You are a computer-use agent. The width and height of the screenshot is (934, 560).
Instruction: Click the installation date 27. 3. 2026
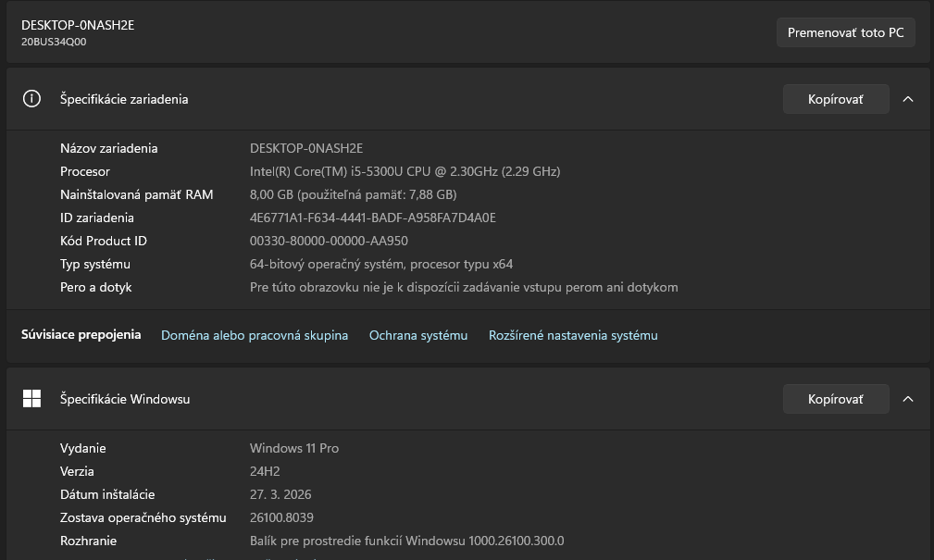point(280,494)
